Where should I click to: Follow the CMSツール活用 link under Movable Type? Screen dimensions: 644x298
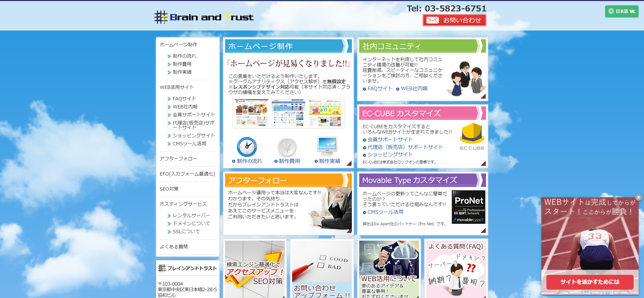385,212
